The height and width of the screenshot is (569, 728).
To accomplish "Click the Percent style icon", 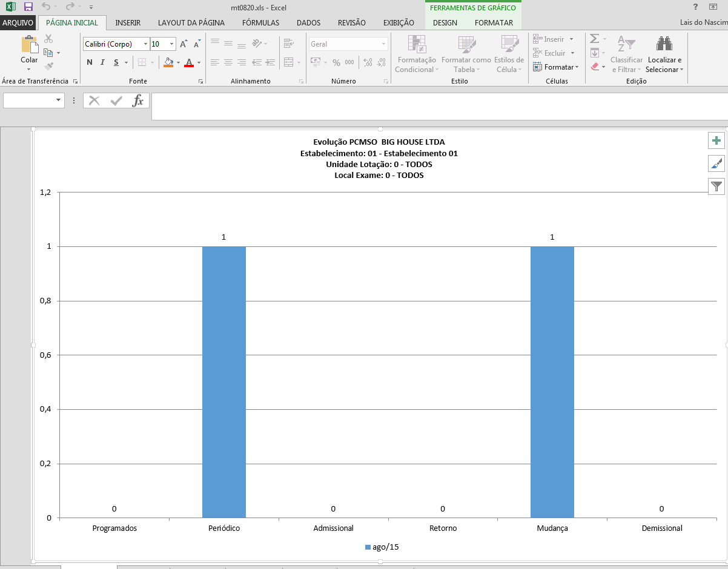I will [336, 62].
